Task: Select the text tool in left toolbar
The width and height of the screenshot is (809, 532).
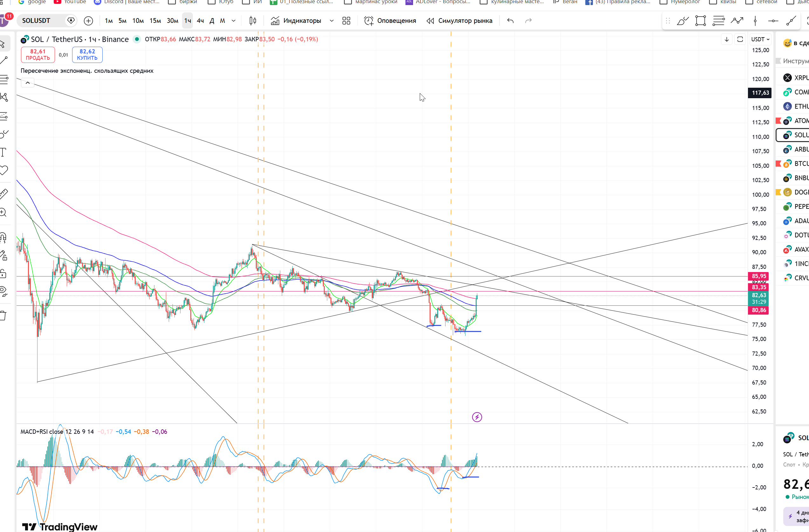Action: pyautogui.click(x=3, y=152)
